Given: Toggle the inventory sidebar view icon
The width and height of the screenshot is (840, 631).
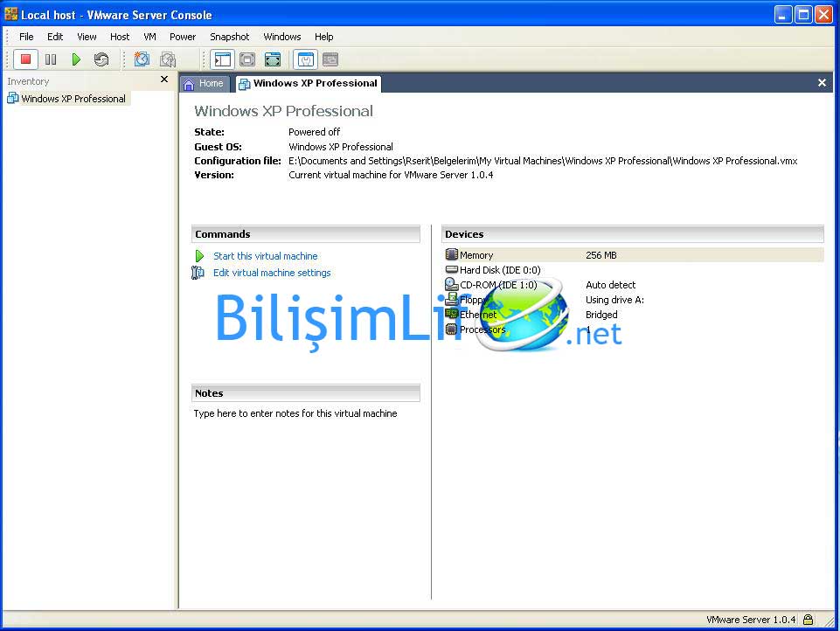Looking at the screenshot, I should 223,59.
